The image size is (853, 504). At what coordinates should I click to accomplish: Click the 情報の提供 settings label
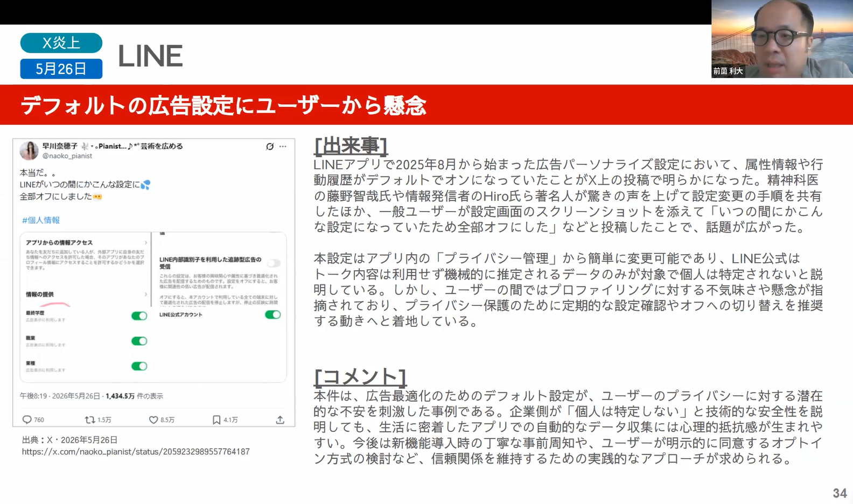pos(40,294)
